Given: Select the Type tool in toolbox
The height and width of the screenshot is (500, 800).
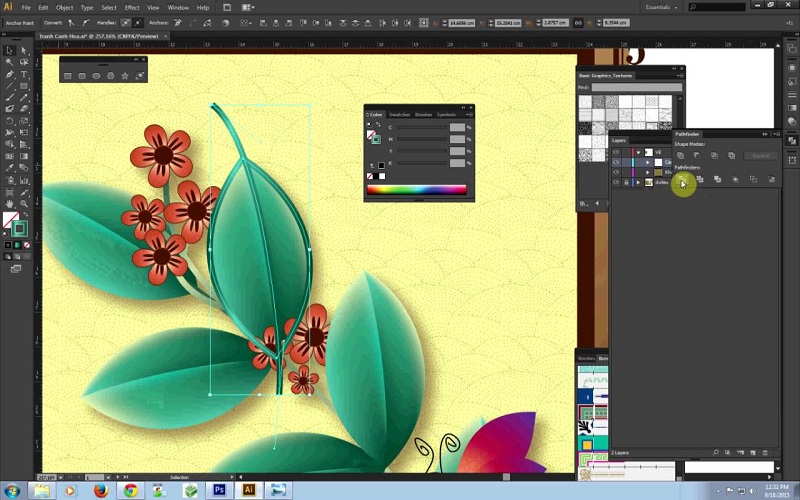Looking at the screenshot, I should click(24, 75).
